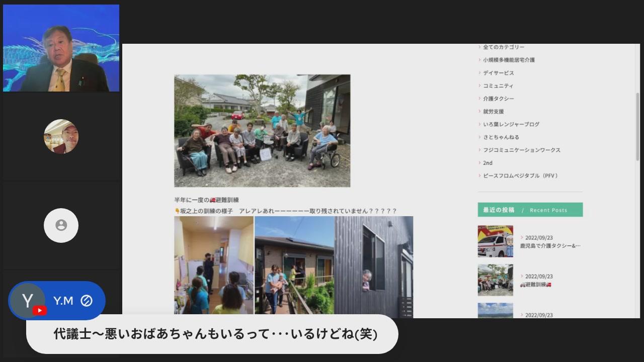The image size is (644, 362).
Task: Click the muted icon next to Y.M
Action: coord(87,301)
